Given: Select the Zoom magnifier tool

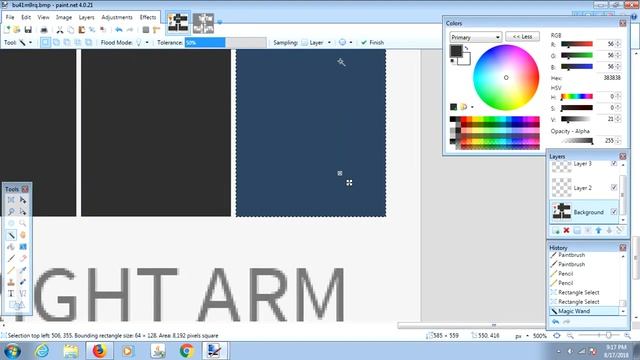Looking at the screenshot, I should click(x=22, y=223).
